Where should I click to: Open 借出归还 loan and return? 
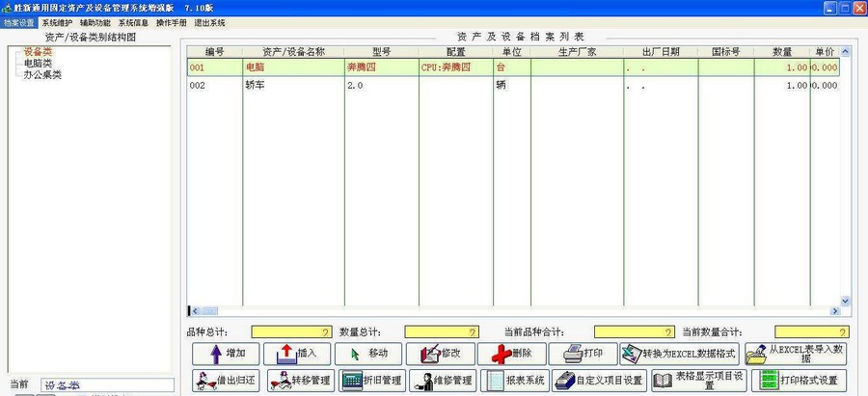226,381
